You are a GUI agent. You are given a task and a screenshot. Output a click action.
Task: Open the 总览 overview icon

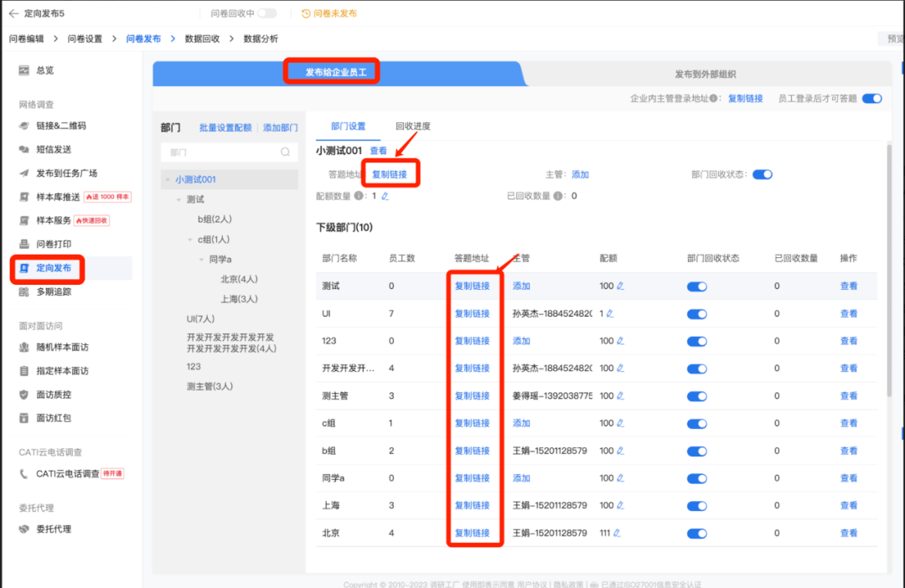[x=23, y=70]
